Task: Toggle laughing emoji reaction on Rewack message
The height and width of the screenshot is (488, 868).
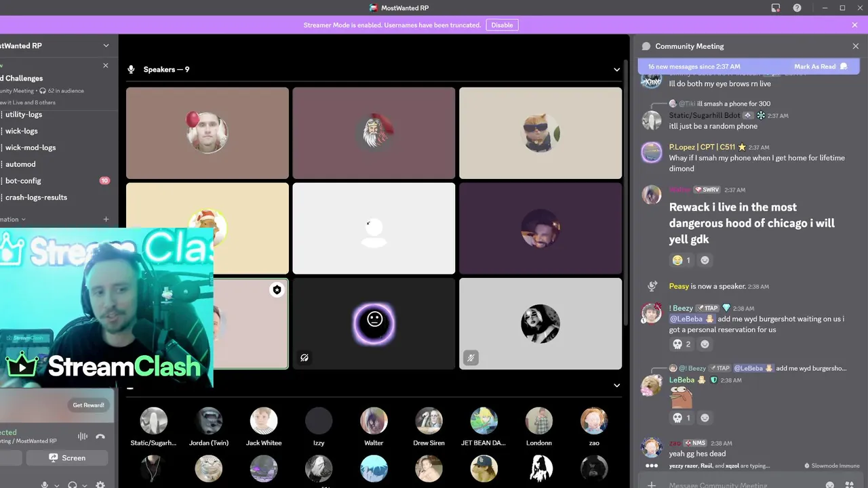Action: (x=682, y=260)
